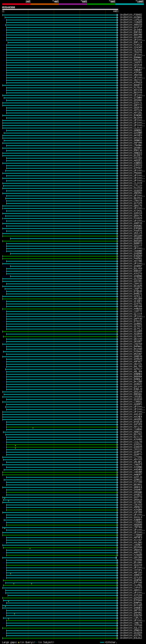Select the UniRef100_A8XZB9 label
This screenshot has width=146, height=644.
131,299
